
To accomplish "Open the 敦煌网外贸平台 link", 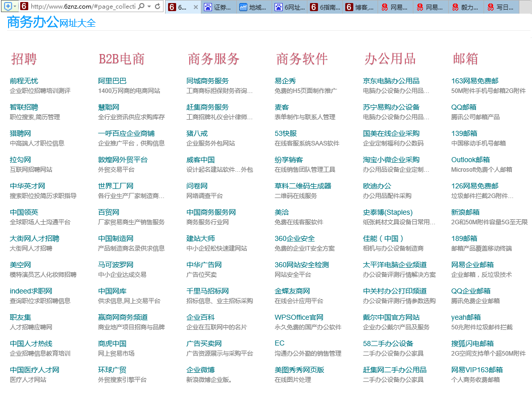I will (x=123, y=160).
